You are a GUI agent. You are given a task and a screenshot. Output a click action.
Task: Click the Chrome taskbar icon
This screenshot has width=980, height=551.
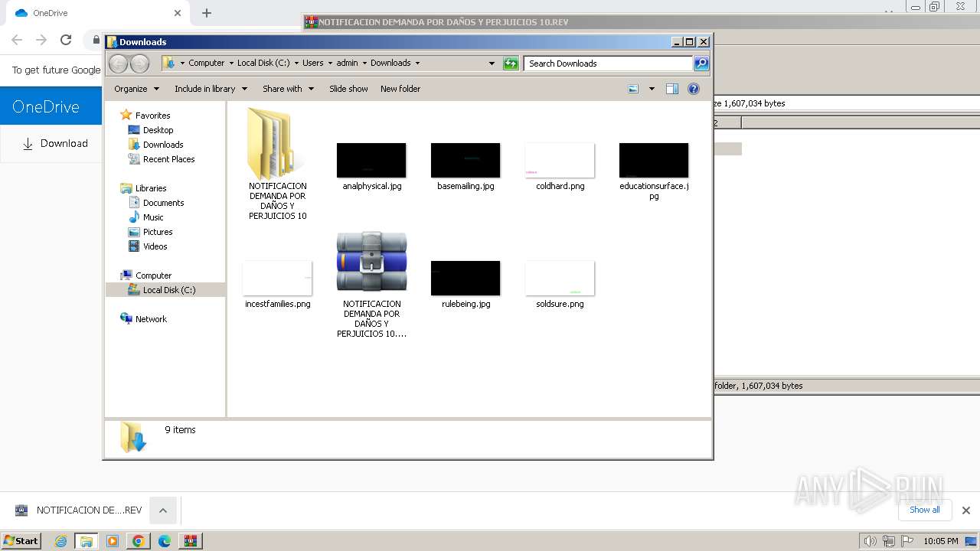139,541
